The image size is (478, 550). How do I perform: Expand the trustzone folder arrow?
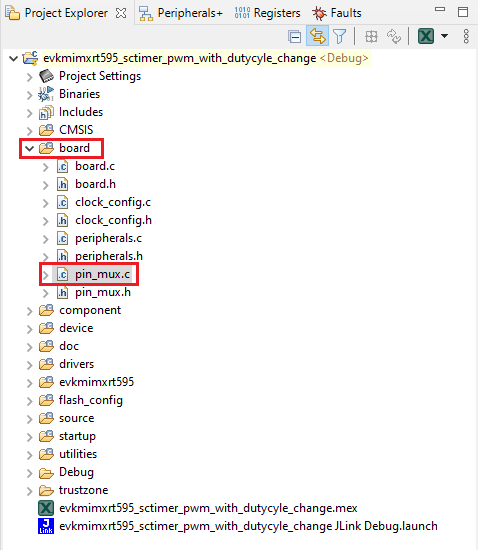(x=29, y=491)
